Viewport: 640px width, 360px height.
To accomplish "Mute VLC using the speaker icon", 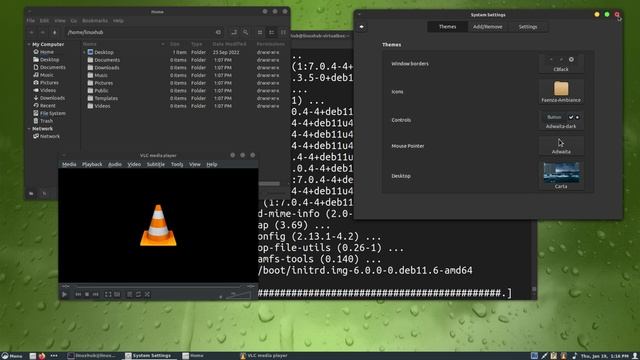I will pyautogui.click(x=221, y=297).
